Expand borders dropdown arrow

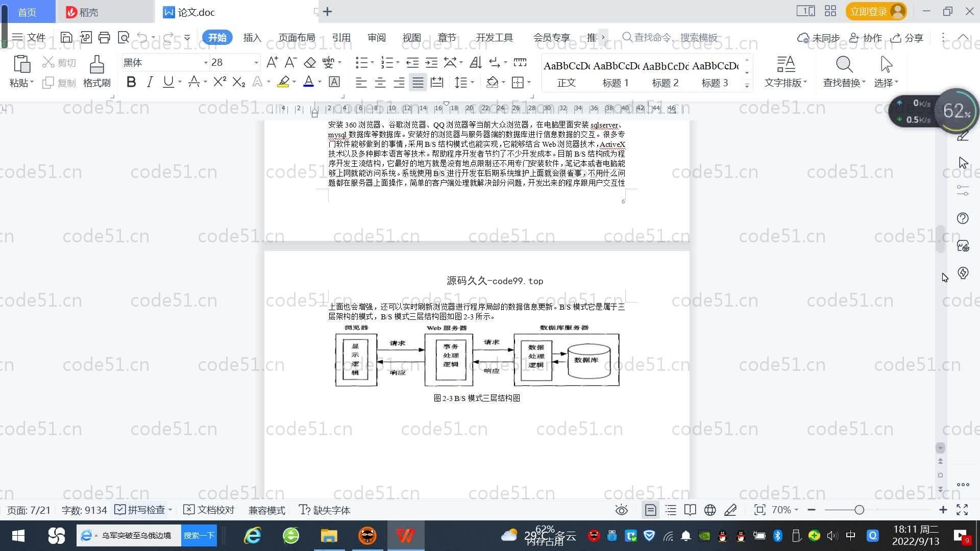click(529, 82)
